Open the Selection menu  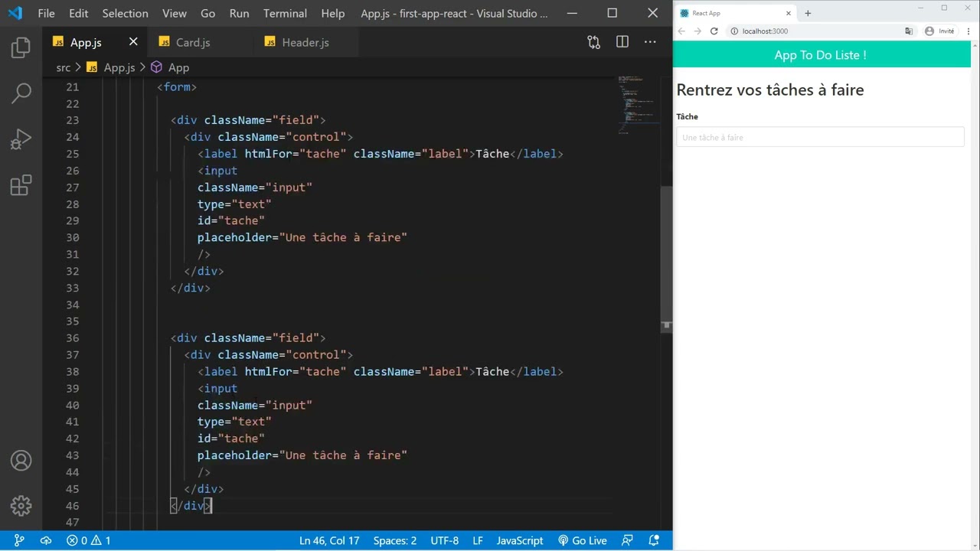[x=125, y=13]
